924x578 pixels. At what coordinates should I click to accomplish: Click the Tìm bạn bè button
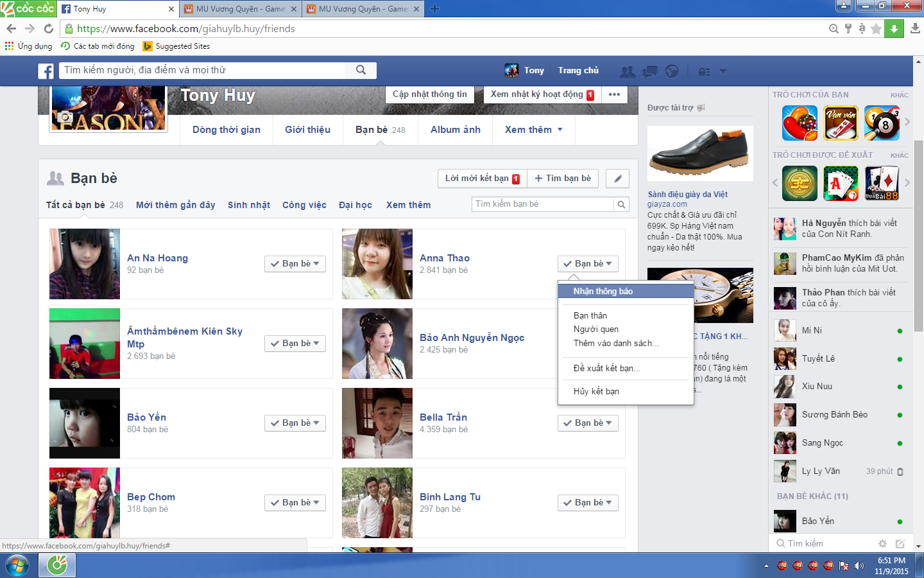563,179
